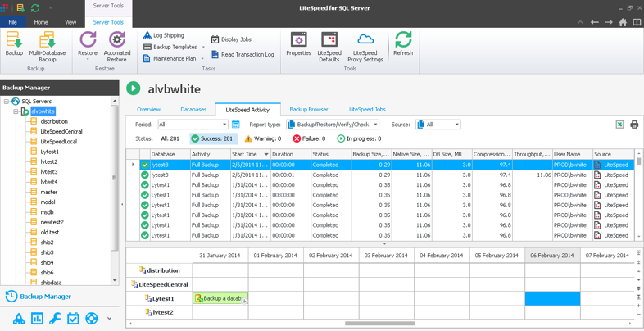Navigate back with left arrow
The width and height of the screenshot is (644, 331).
(x=594, y=22)
